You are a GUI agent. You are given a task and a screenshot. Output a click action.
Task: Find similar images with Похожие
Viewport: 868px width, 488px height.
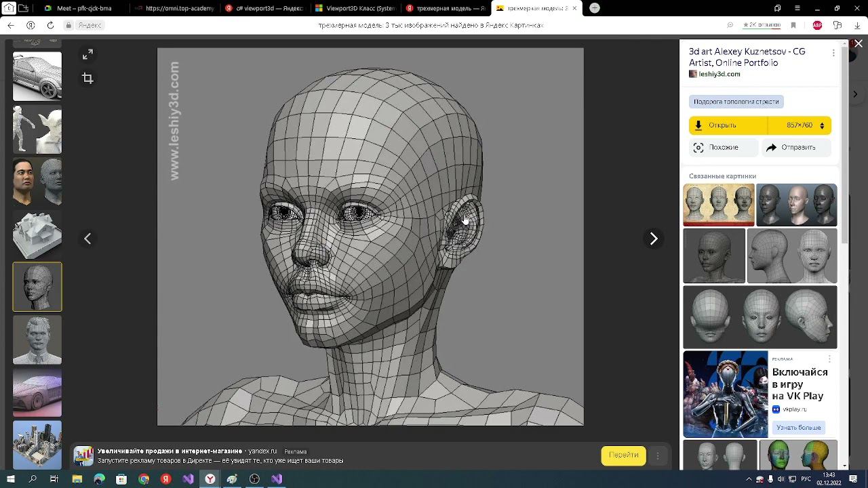(723, 148)
